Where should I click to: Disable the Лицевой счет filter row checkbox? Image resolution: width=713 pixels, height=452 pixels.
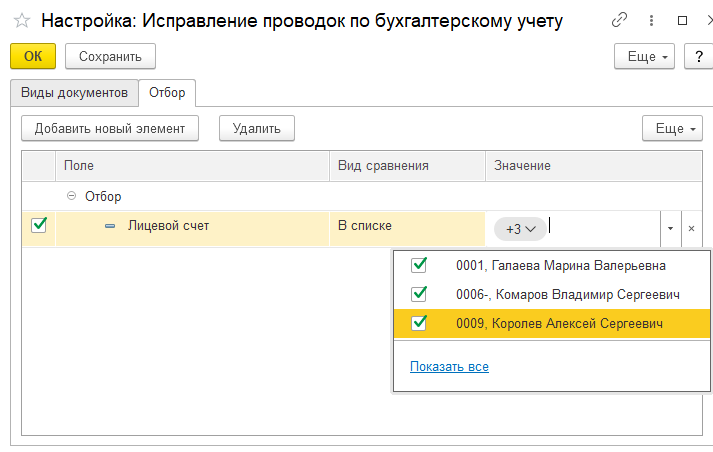39,226
